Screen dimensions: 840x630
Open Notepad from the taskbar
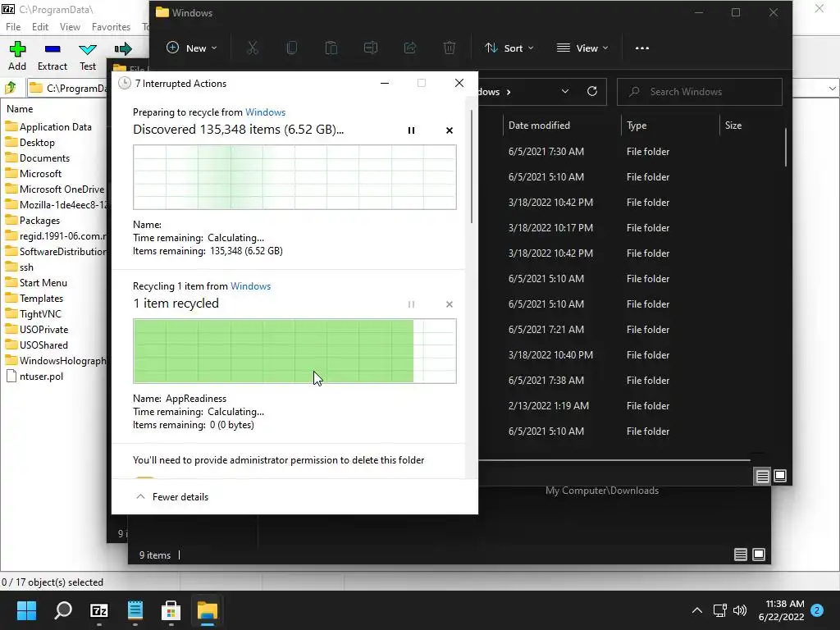[135, 610]
